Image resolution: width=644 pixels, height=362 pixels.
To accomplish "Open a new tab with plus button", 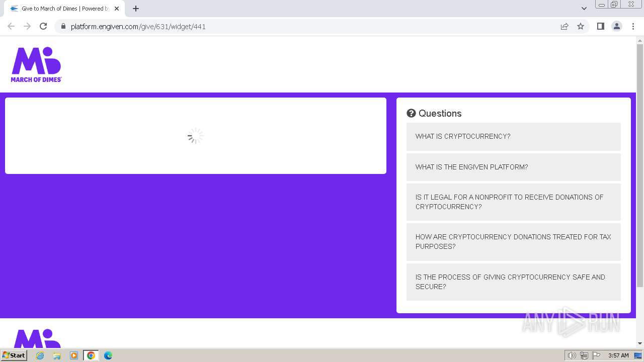I will pos(136,9).
